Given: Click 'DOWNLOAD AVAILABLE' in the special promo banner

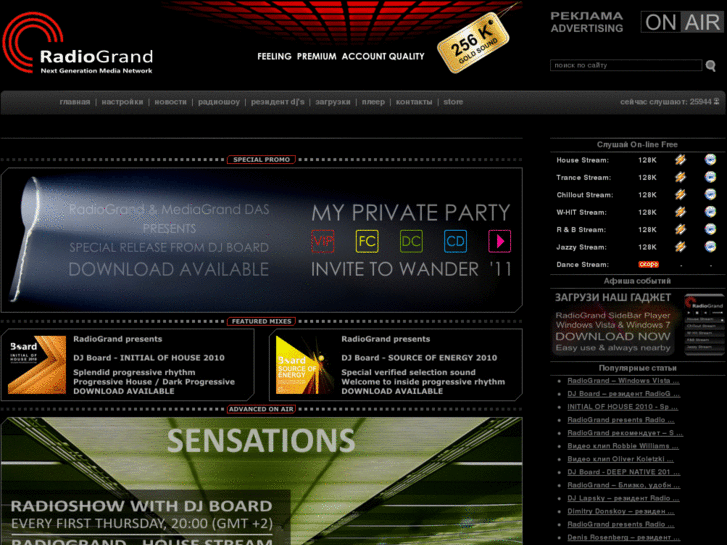Looking at the screenshot, I should (169, 269).
